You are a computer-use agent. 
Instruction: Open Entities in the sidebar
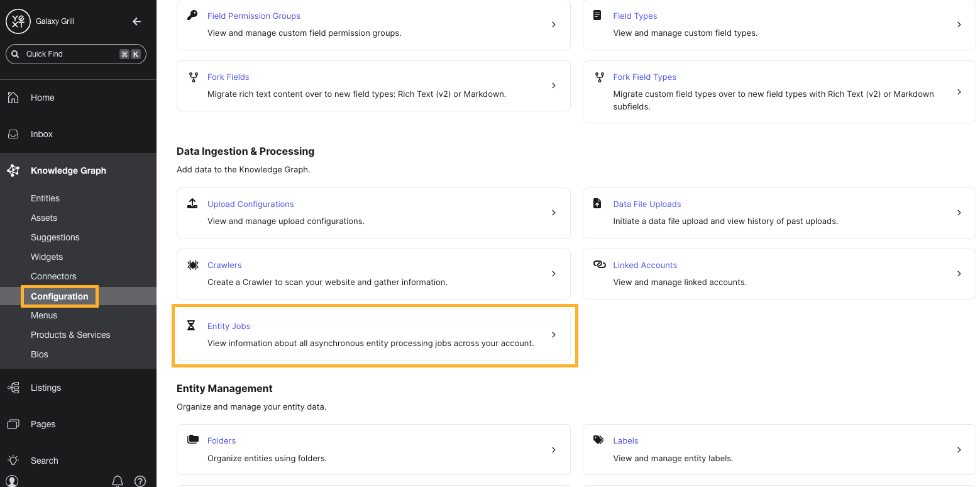[x=45, y=198]
